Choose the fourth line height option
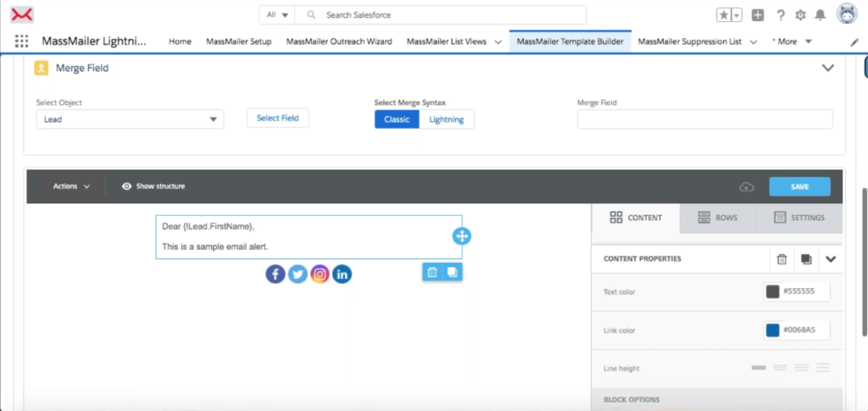This screenshot has height=411, width=868. (822, 368)
